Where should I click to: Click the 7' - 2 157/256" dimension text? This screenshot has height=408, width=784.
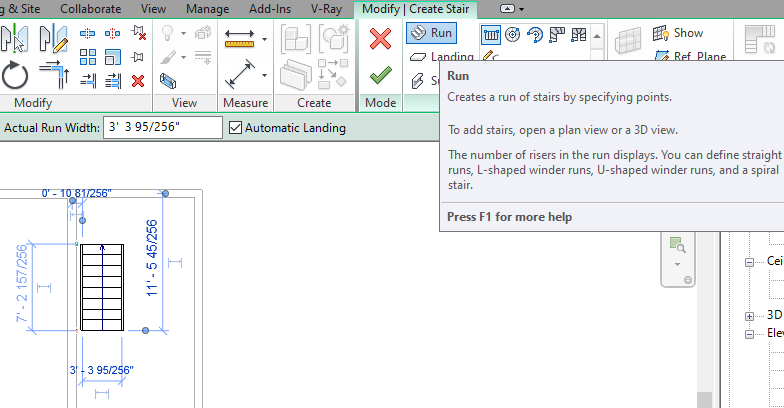point(22,284)
